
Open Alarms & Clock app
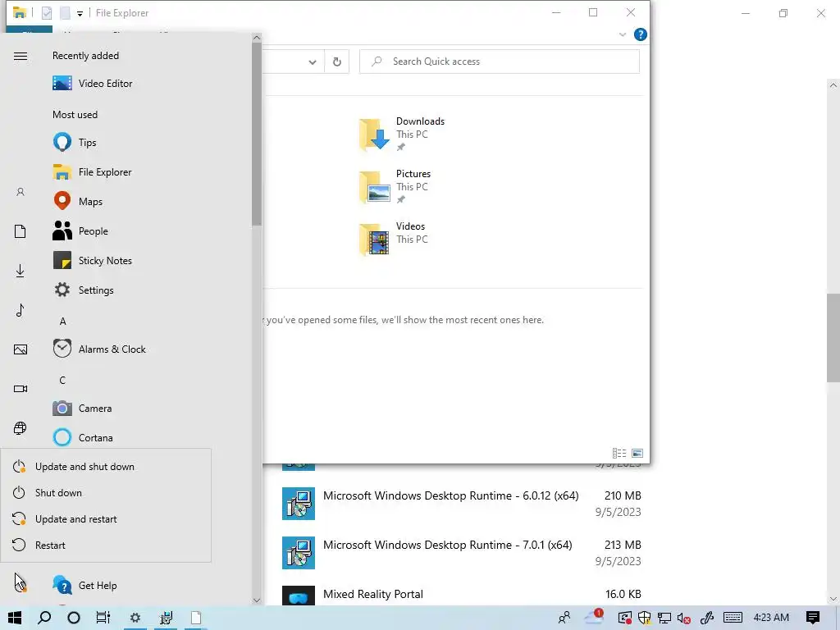99,349
